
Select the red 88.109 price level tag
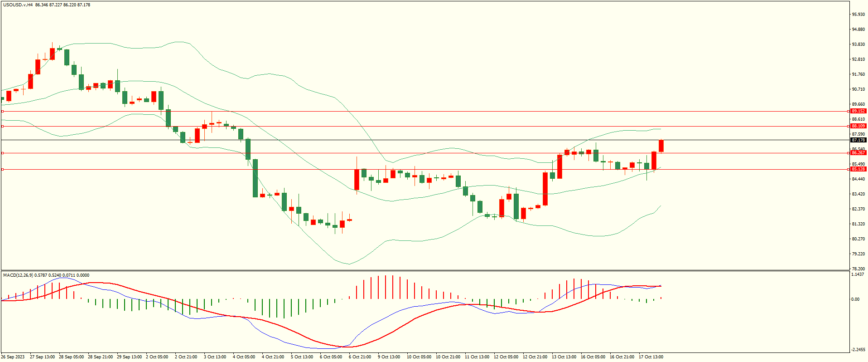point(858,126)
